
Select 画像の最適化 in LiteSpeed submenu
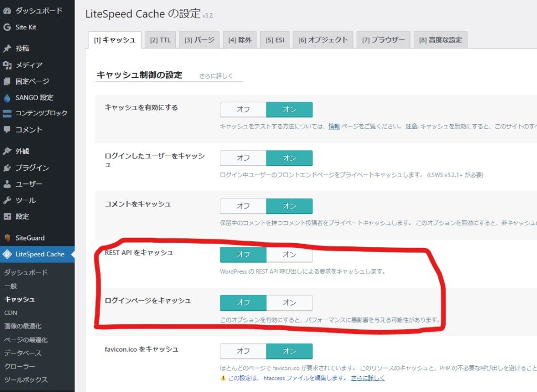pos(22,326)
